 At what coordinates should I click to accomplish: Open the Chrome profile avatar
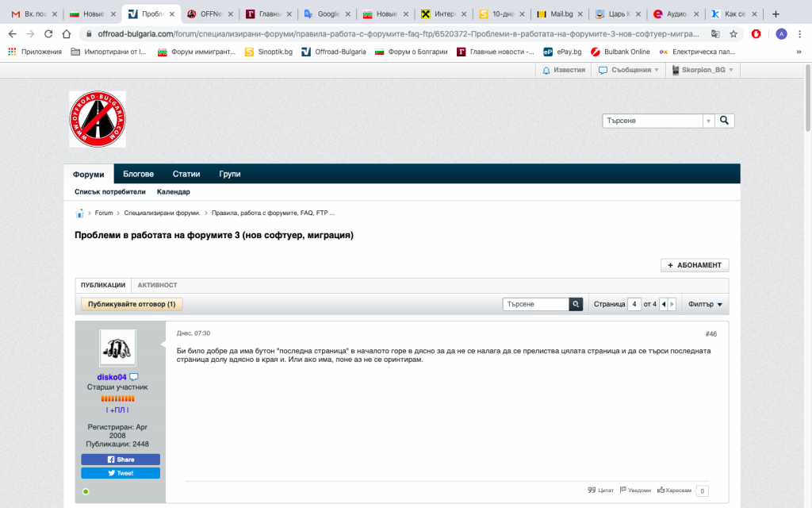click(x=781, y=33)
